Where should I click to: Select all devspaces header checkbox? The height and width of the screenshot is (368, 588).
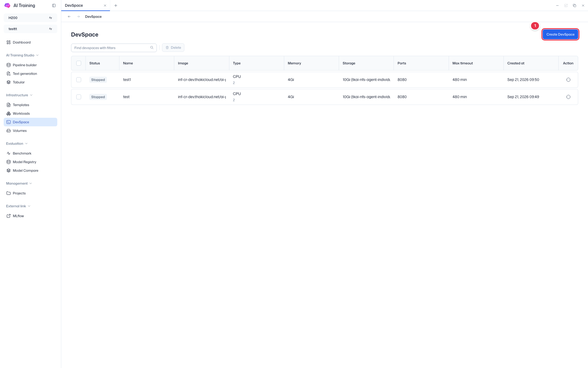[79, 63]
